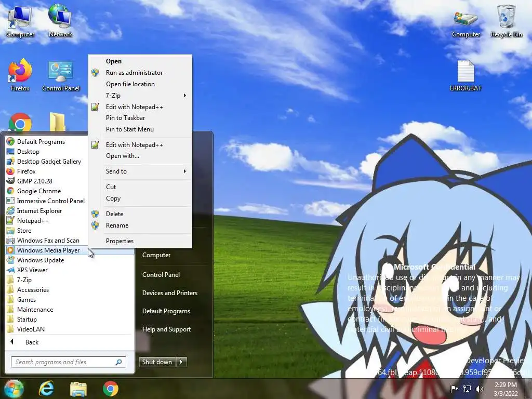
Task: Launch Firefox from Start menu list
Action: pos(70,171)
